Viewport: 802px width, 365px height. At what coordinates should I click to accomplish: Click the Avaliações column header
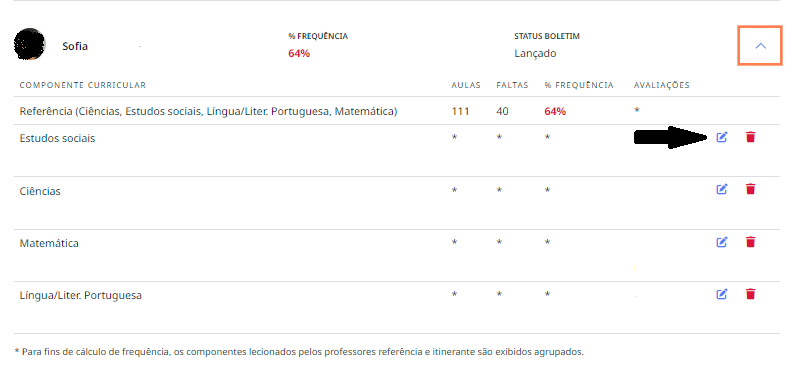coord(661,85)
